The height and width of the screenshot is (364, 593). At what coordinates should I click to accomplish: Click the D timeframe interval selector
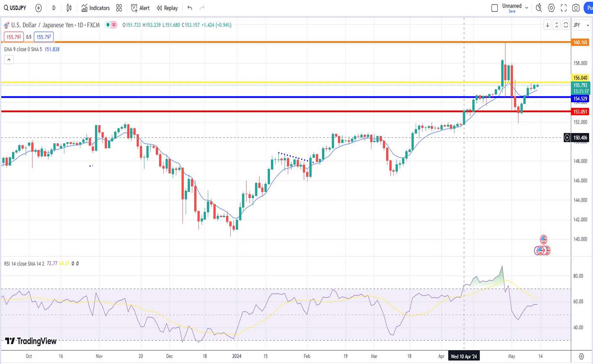(54, 8)
